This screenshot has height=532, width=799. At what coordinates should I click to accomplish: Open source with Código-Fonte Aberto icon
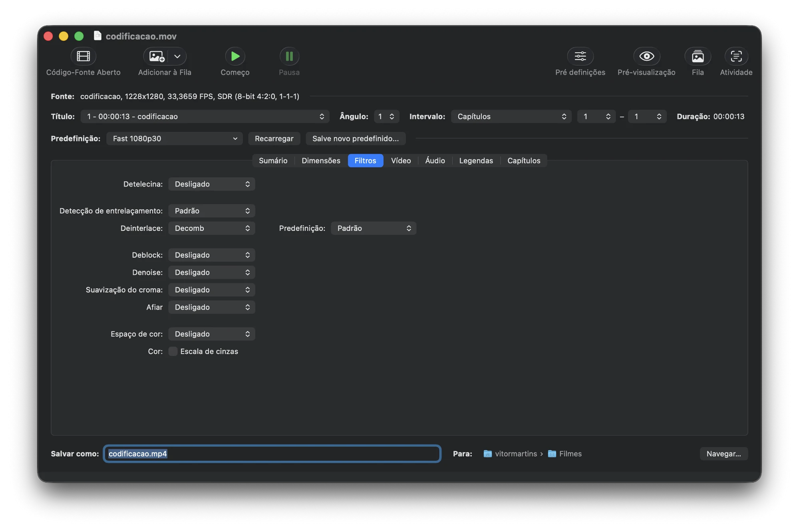[x=83, y=56]
